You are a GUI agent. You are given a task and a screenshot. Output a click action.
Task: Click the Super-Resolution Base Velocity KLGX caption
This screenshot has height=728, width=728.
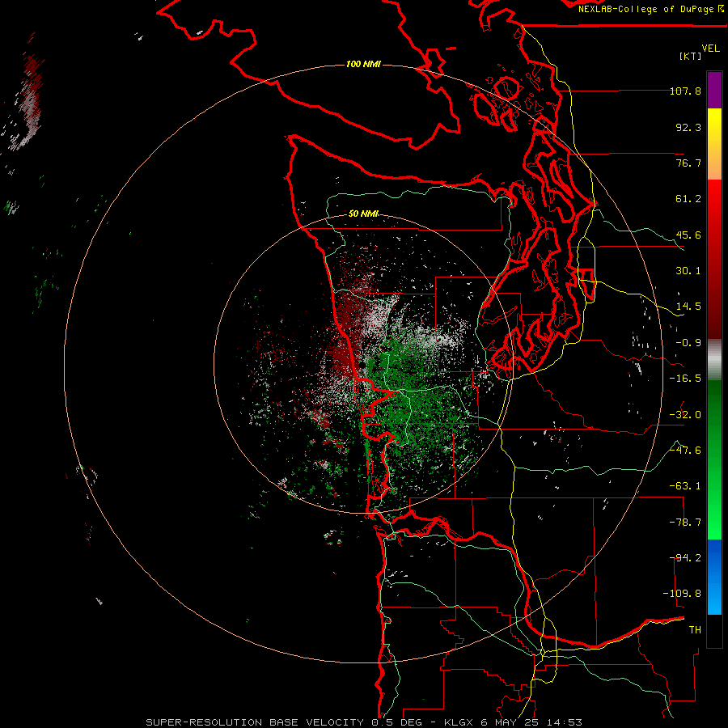363,722
